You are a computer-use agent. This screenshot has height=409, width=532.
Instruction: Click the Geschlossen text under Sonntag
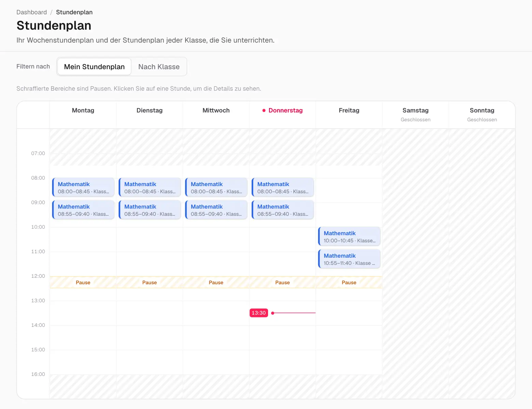pos(482,120)
